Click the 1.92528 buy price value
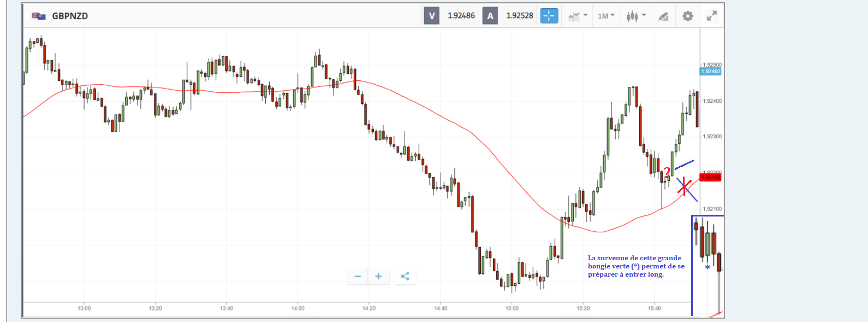The image size is (868, 322). (x=520, y=16)
